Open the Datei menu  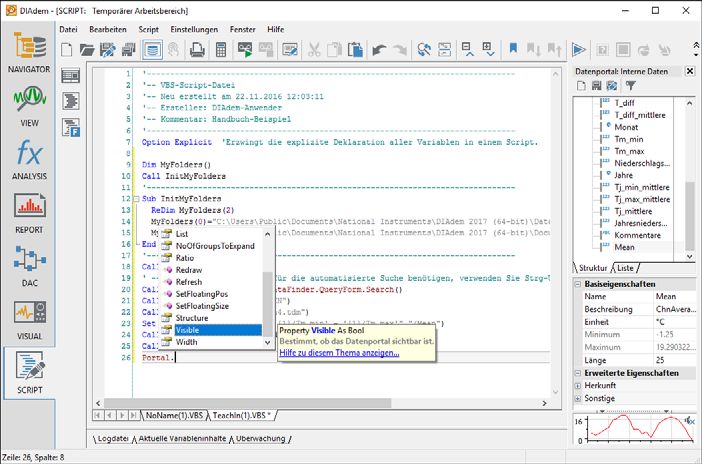[68, 29]
